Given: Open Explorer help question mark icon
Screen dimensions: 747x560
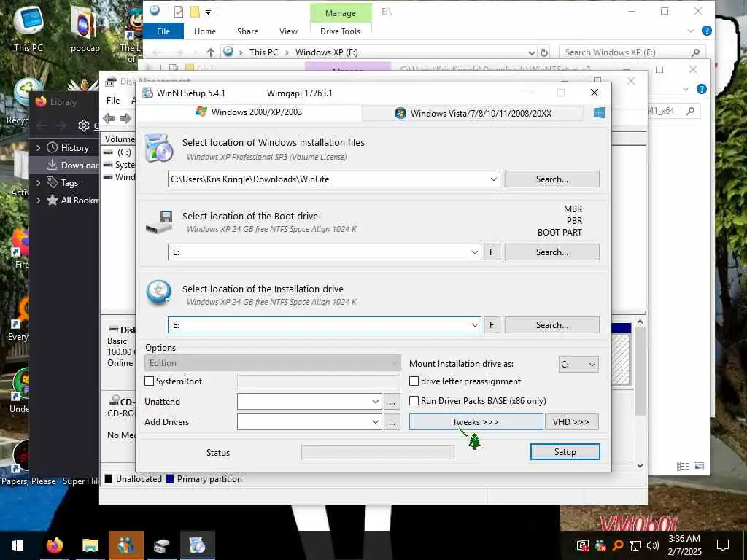Looking at the screenshot, I should pos(707,31).
